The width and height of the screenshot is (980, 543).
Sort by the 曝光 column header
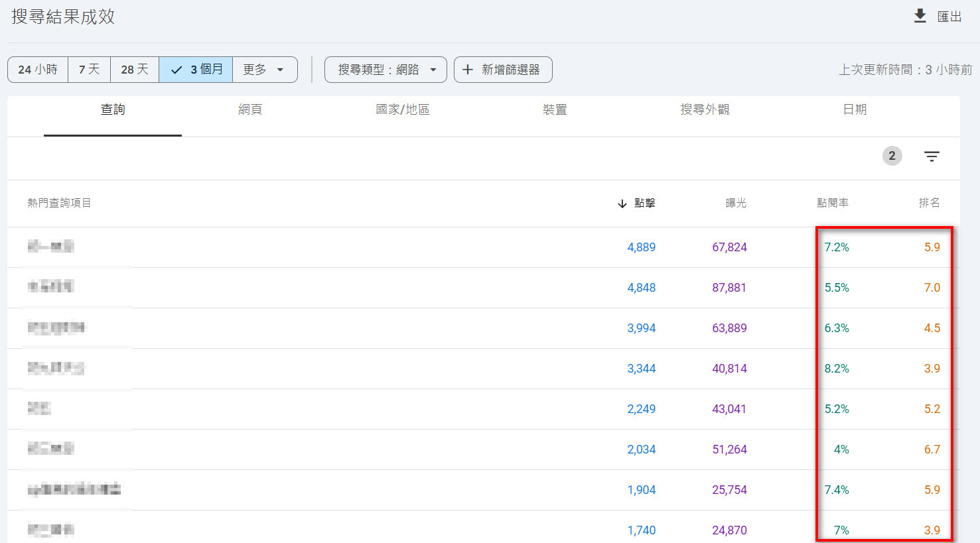[736, 203]
